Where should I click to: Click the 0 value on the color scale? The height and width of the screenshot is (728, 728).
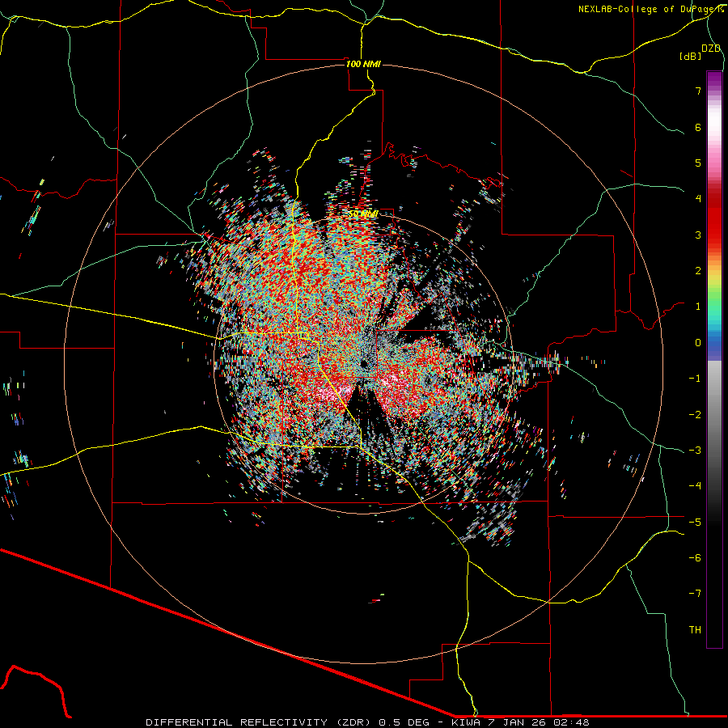(x=698, y=343)
